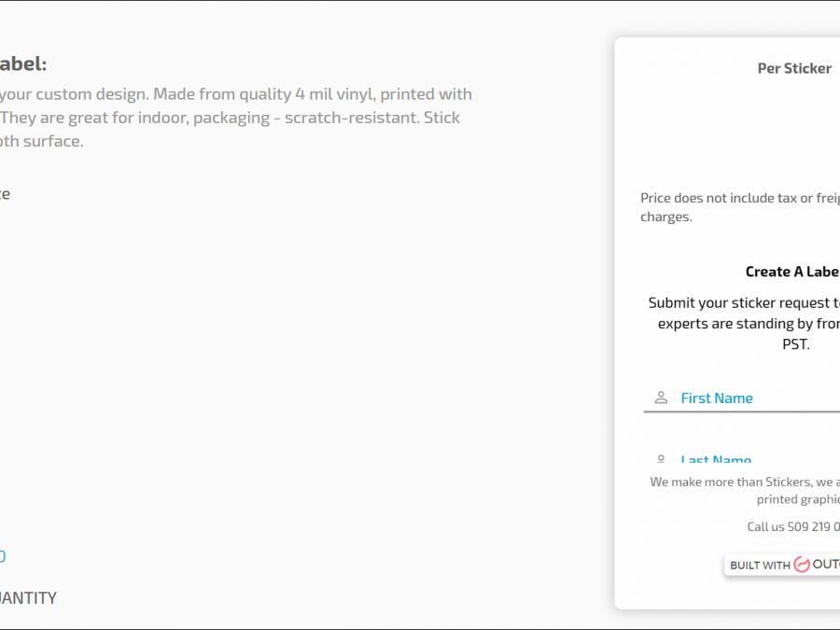Focus the First Name input field
840x630 pixels.
pyautogui.click(x=758, y=399)
